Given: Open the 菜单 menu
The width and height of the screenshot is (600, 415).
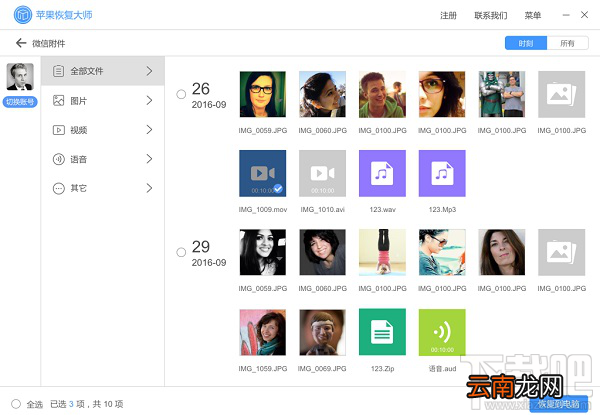Looking at the screenshot, I should point(533,15).
